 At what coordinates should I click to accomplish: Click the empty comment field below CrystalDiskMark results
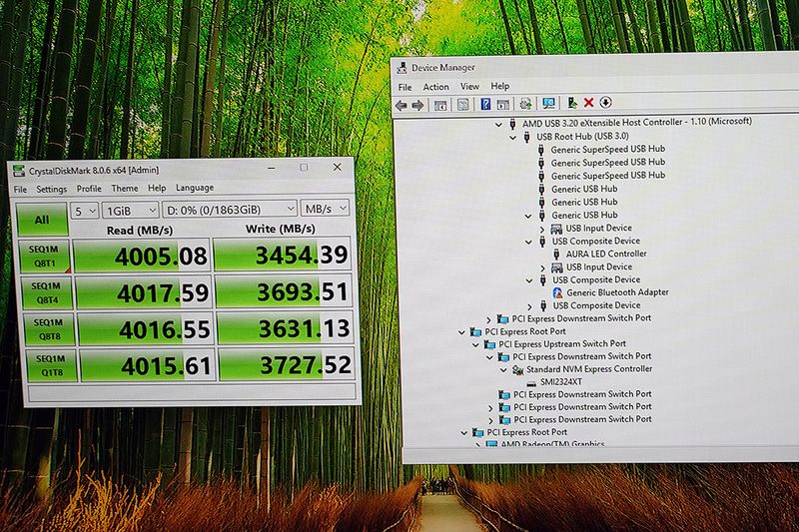192,392
